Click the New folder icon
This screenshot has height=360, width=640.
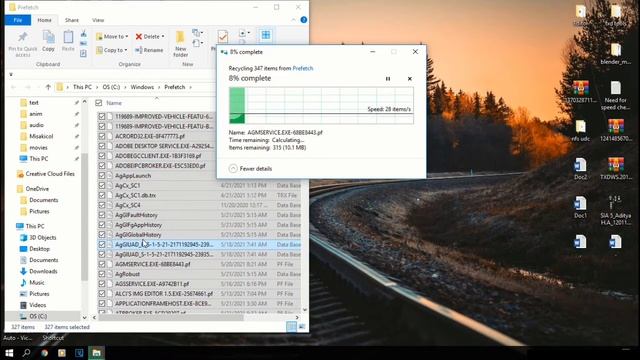180,38
